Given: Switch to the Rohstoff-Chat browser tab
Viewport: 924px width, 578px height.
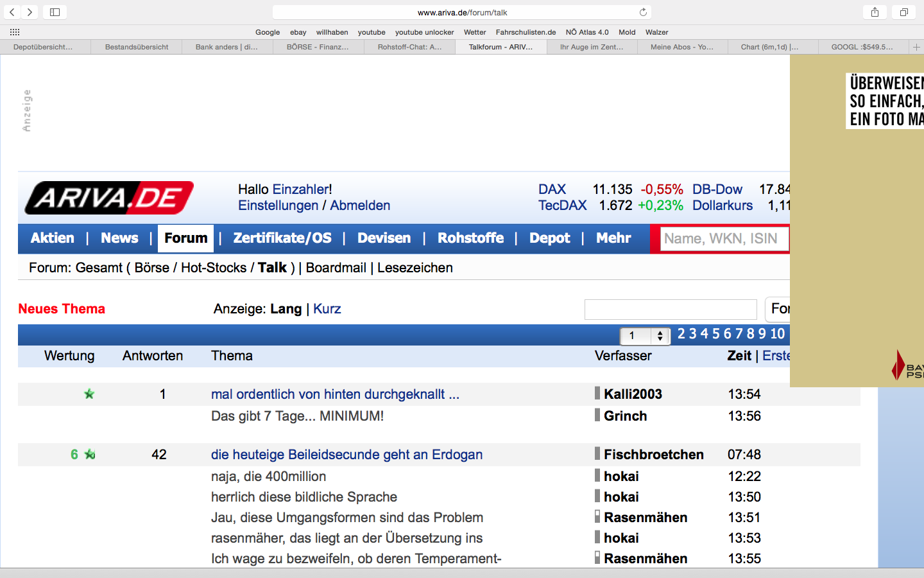Looking at the screenshot, I should tap(409, 47).
